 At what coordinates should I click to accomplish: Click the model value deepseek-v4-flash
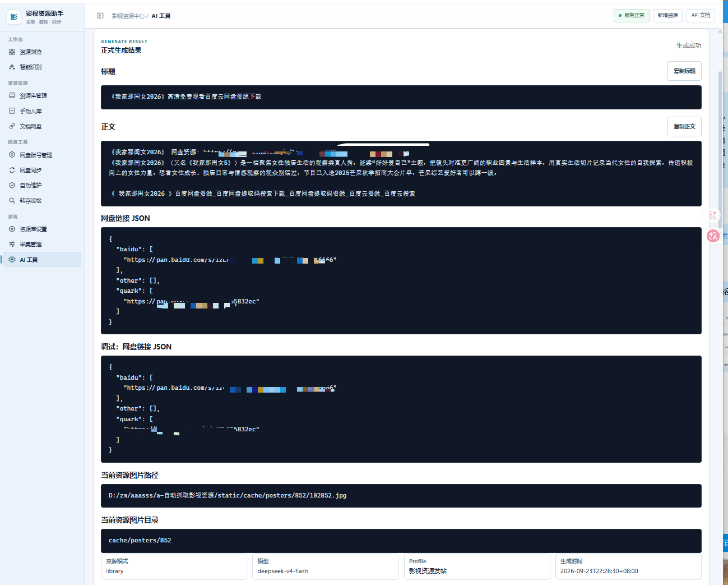pyautogui.click(x=282, y=572)
